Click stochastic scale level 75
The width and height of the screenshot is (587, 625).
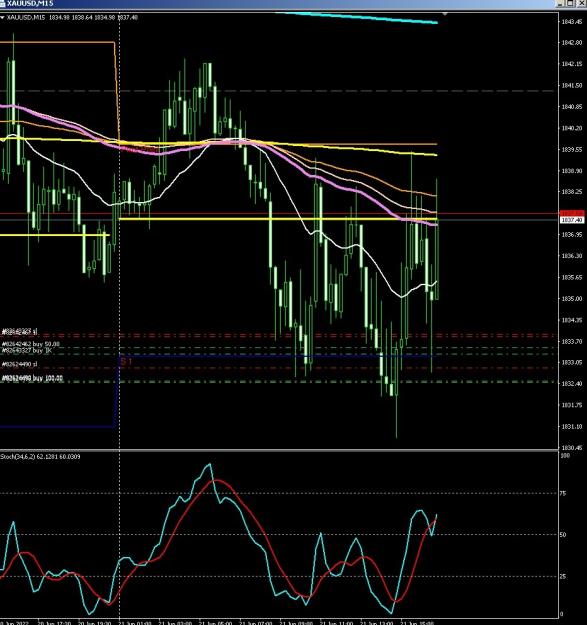click(563, 493)
